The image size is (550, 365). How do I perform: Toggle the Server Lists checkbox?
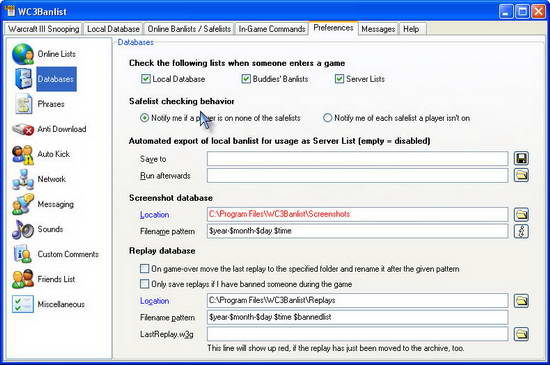coord(339,79)
